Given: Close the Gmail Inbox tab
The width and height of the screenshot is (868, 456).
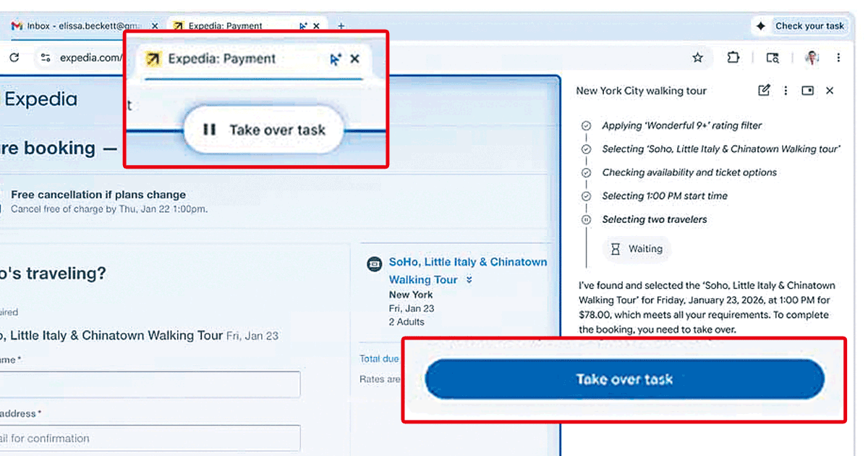Looking at the screenshot, I should tap(155, 26).
